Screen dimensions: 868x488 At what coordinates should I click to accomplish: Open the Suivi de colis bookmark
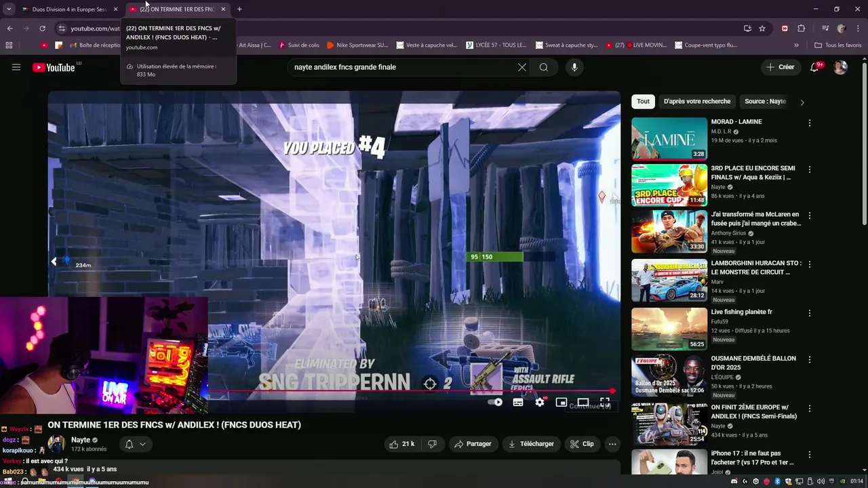point(298,45)
